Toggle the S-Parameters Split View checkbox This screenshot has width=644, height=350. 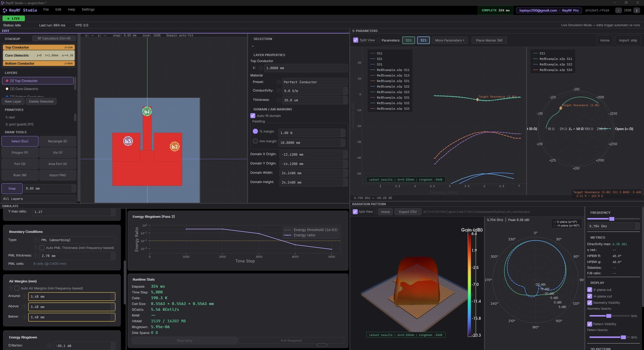point(355,40)
